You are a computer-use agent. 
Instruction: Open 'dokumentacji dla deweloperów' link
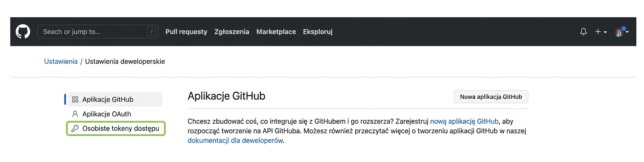coord(235,140)
